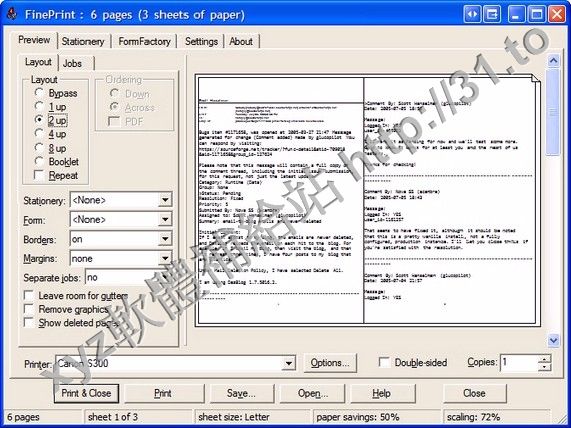This screenshot has width=571, height=428.
Task: Minimize the FinePrint window
Action: 516,15
